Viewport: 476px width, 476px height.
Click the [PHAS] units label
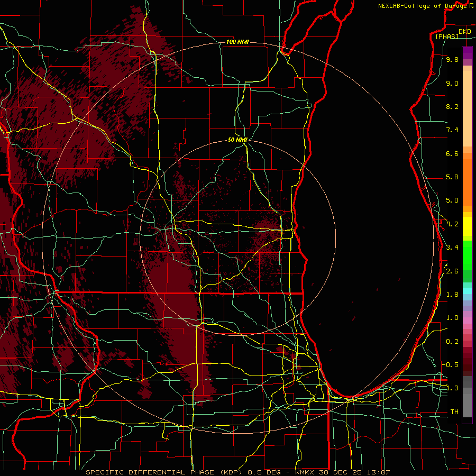click(x=447, y=36)
